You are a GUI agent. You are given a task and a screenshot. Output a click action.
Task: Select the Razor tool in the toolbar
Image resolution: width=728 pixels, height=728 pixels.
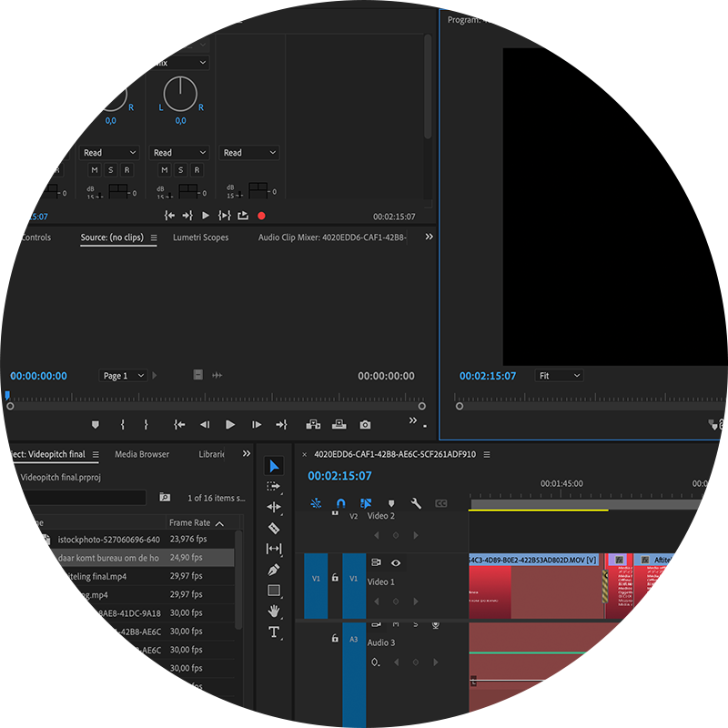[x=274, y=528]
